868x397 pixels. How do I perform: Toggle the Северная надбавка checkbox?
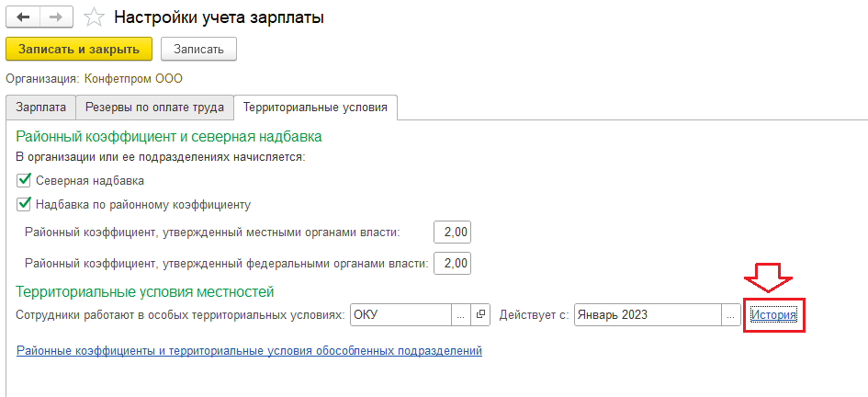click(25, 181)
